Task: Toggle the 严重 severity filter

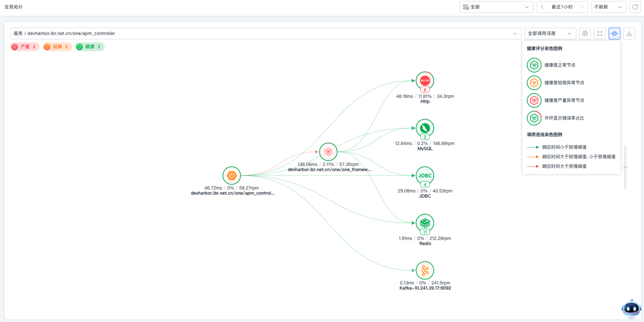Action: (25, 47)
